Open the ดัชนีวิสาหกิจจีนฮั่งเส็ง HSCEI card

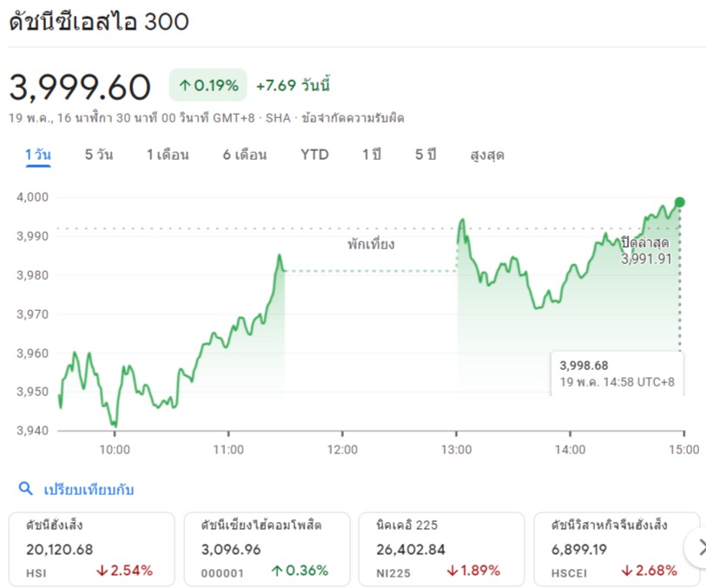tap(617, 548)
